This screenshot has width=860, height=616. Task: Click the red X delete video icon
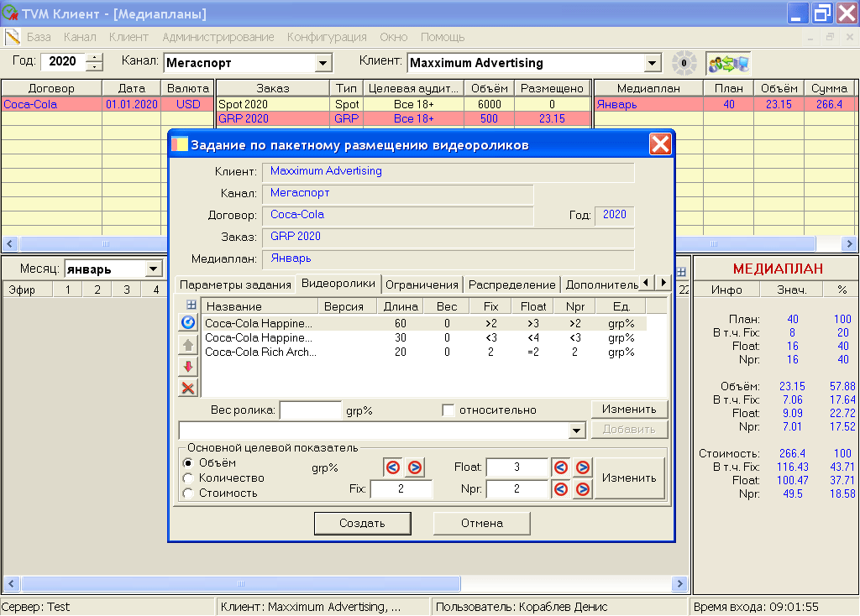(188, 388)
